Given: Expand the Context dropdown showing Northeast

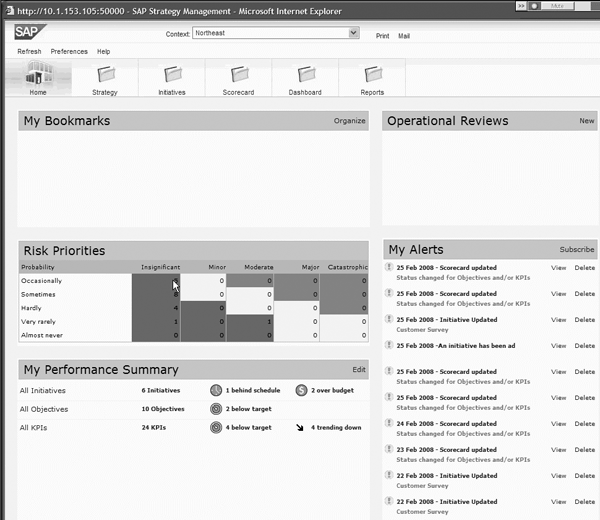Looking at the screenshot, I should tap(353, 33).
